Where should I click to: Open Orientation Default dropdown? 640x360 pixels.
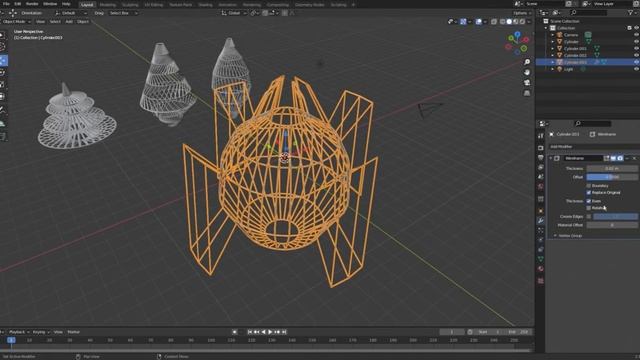coord(70,13)
